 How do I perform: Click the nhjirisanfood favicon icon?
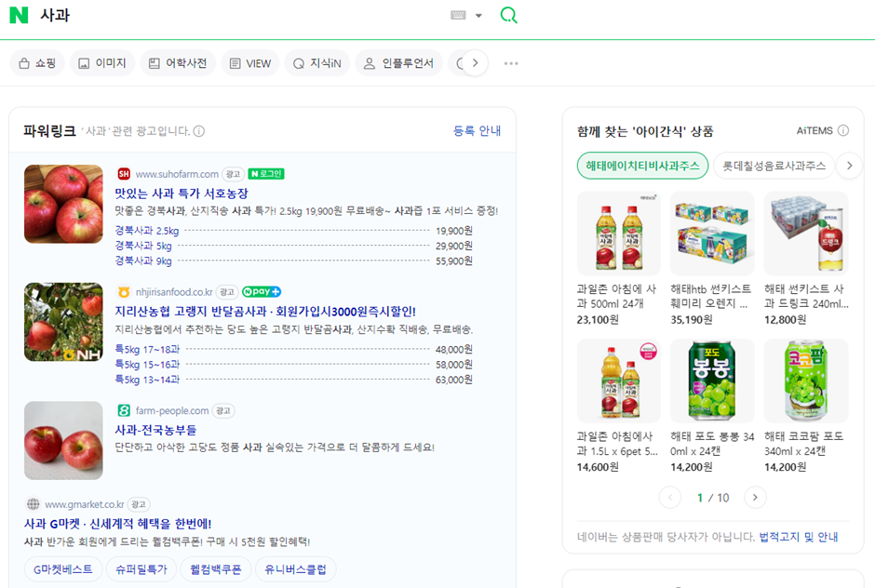pos(124,292)
